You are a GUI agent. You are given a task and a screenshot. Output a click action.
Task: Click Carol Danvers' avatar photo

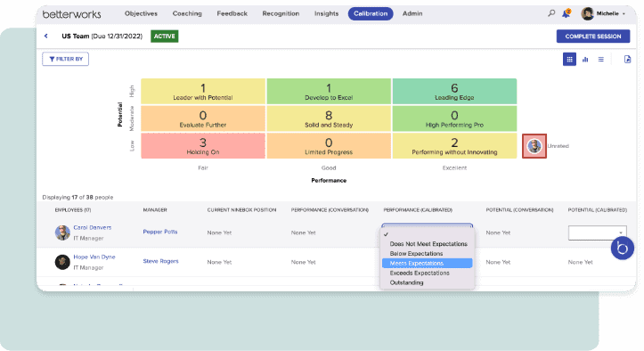[x=62, y=233]
